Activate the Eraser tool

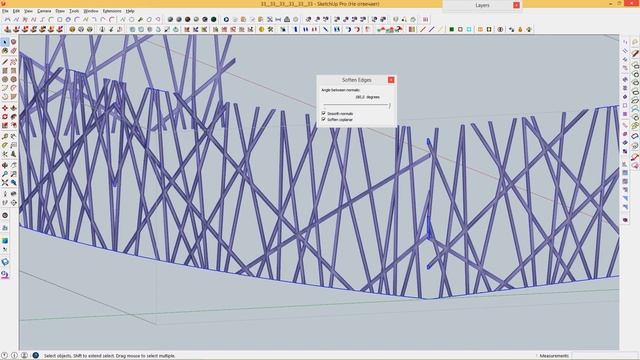[13, 51]
